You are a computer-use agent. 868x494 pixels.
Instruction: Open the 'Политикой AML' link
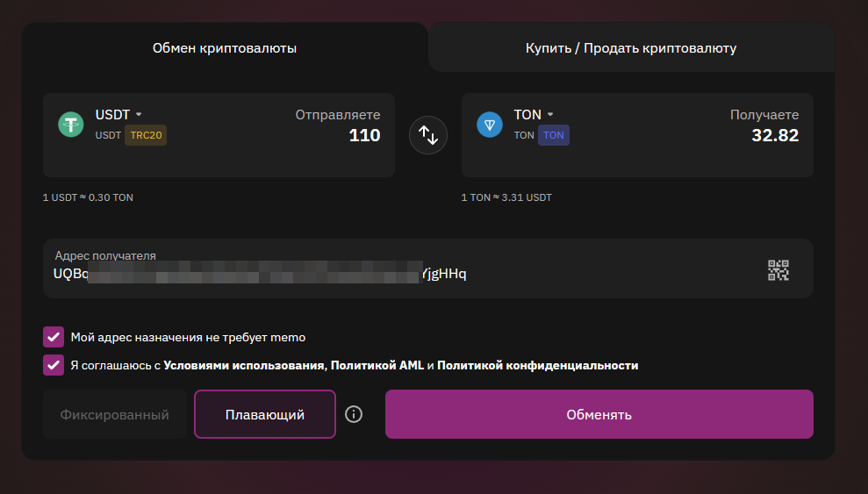[377, 365]
